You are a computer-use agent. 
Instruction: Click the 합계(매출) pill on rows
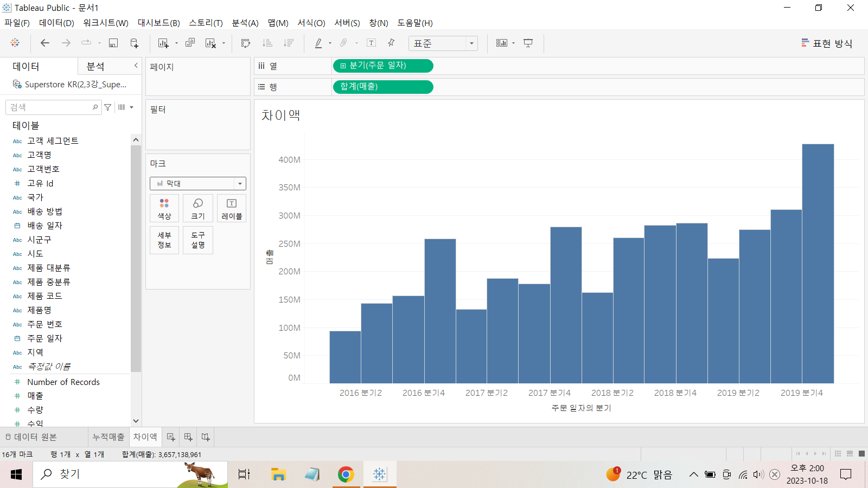(383, 87)
